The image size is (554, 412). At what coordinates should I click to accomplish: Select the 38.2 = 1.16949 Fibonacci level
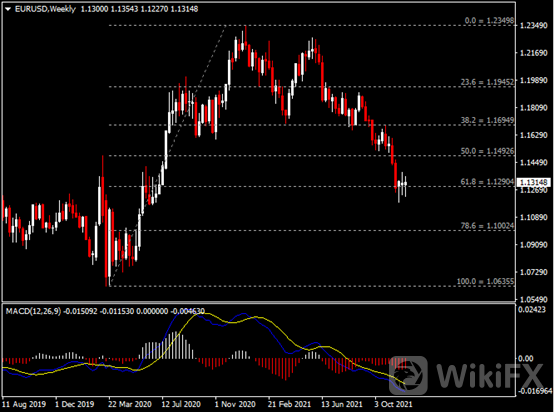coord(487,120)
